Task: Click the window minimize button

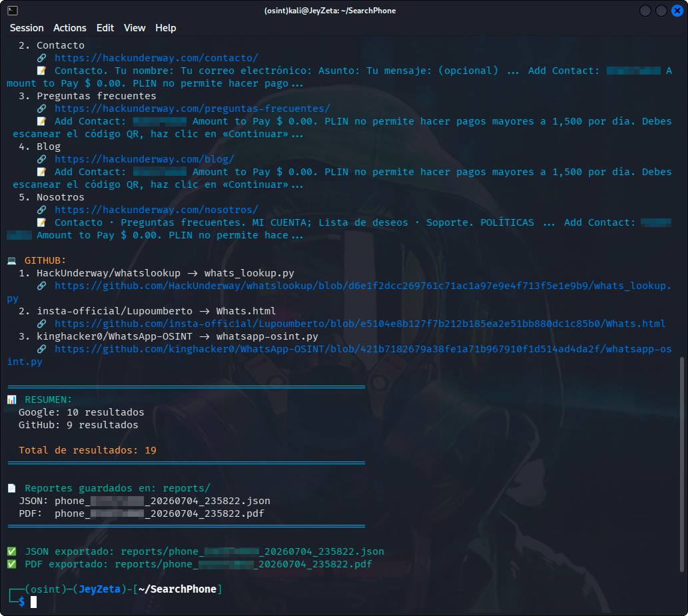Action: [x=645, y=11]
